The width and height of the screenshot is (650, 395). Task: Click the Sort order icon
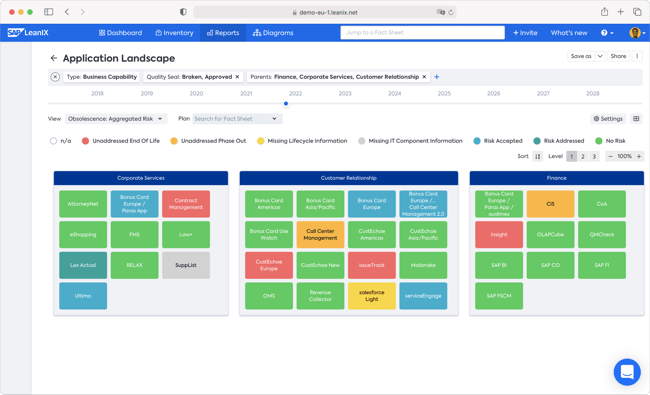(538, 156)
